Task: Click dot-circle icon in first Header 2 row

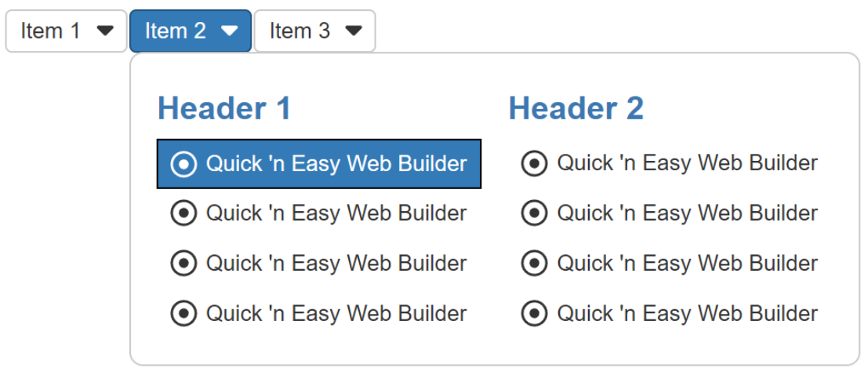Action: pos(534,164)
